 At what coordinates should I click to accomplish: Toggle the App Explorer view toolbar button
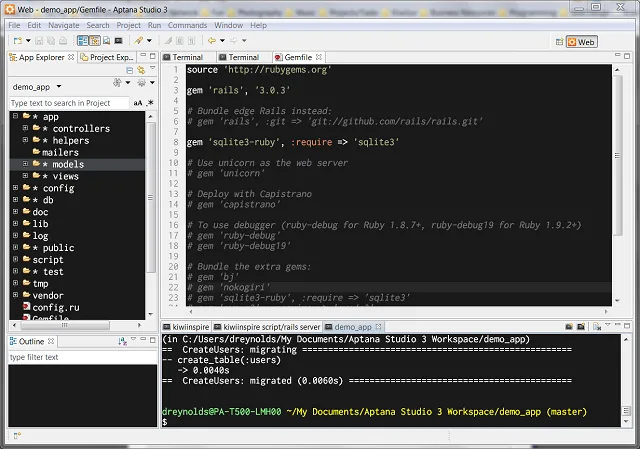pos(82,40)
